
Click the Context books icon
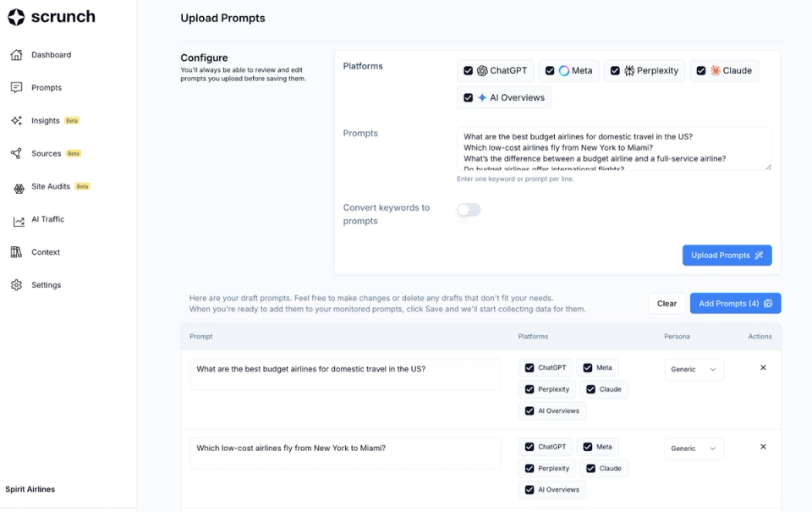click(17, 252)
